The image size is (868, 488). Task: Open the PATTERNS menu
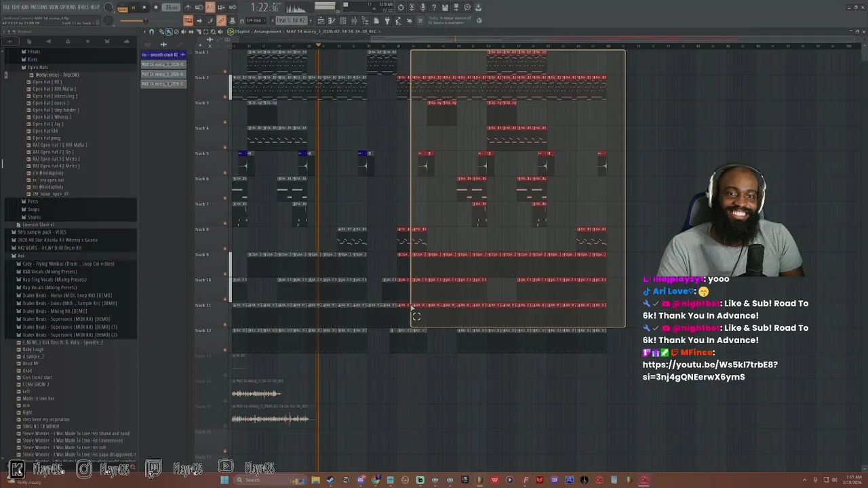39,7
